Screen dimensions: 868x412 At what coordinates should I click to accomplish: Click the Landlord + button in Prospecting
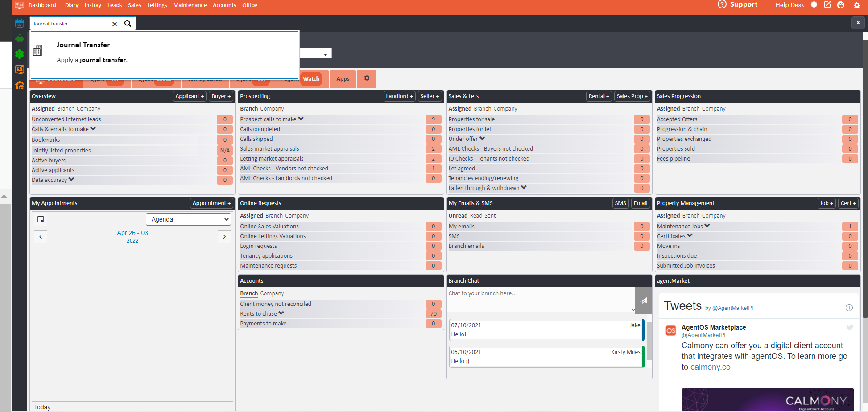[x=399, y=96]
